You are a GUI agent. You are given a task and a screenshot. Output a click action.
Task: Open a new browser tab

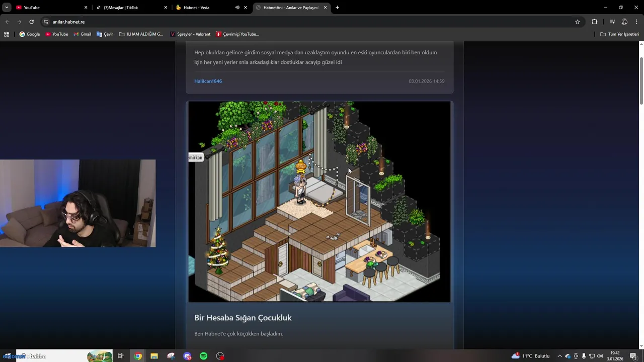coord(337,8)
